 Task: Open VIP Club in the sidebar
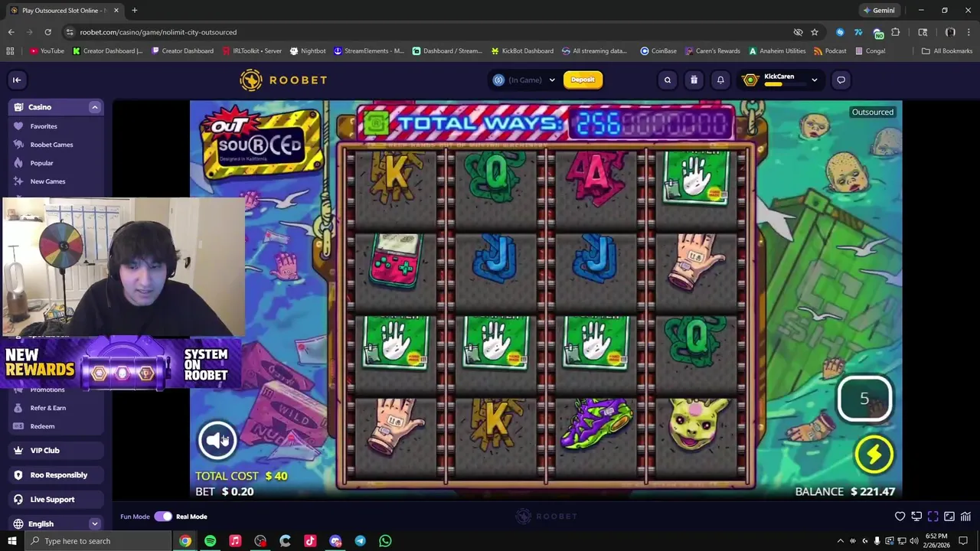[x=57, y=451]
